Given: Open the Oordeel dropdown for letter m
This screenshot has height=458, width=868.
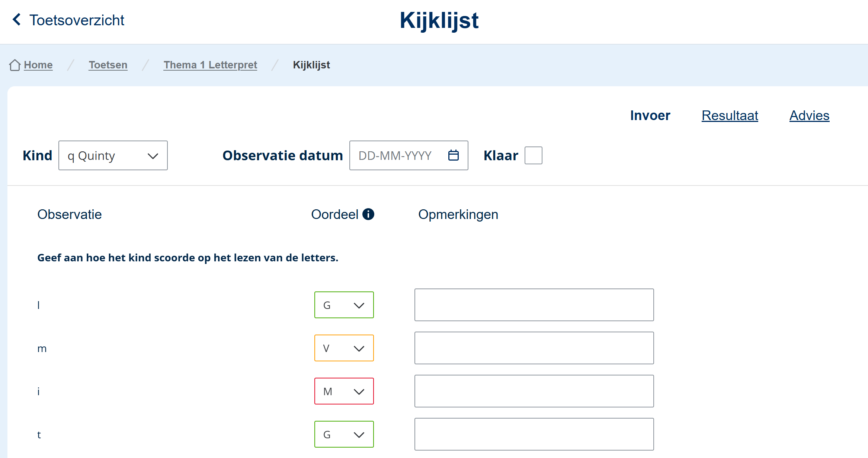Looking at the screenshot, I should point(344,348).
